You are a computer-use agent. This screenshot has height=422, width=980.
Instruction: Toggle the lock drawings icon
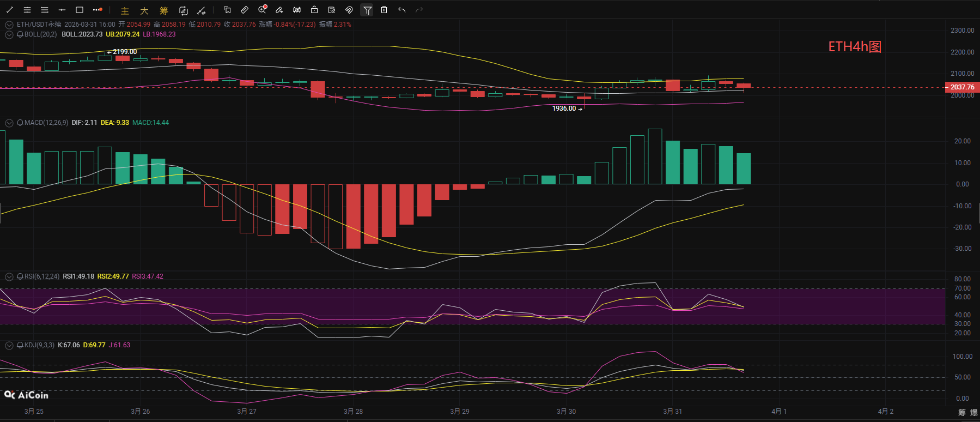point(314,10)
